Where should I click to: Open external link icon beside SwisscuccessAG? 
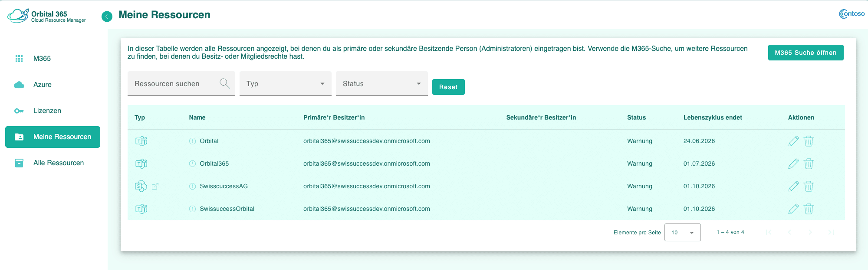[x=155, y=187]
